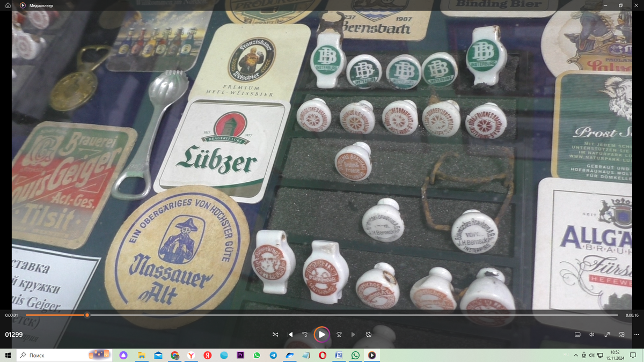Open Telegram from the taskbar
Screen dimensions: 644x362
273,355
